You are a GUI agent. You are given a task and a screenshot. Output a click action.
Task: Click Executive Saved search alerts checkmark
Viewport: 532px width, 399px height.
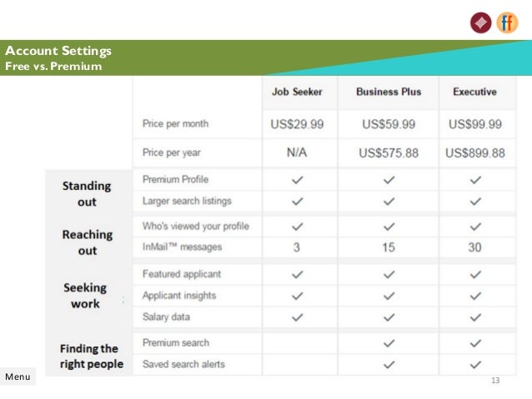[475, 364]
